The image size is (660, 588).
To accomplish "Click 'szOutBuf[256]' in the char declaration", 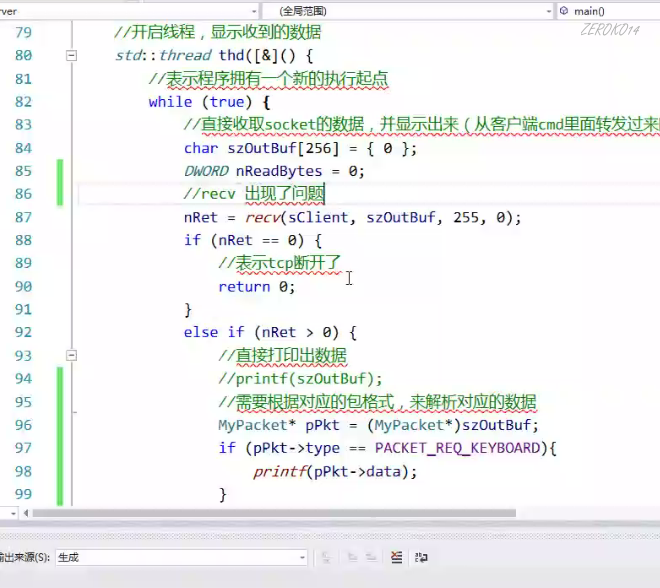I will tap(283, 148).
